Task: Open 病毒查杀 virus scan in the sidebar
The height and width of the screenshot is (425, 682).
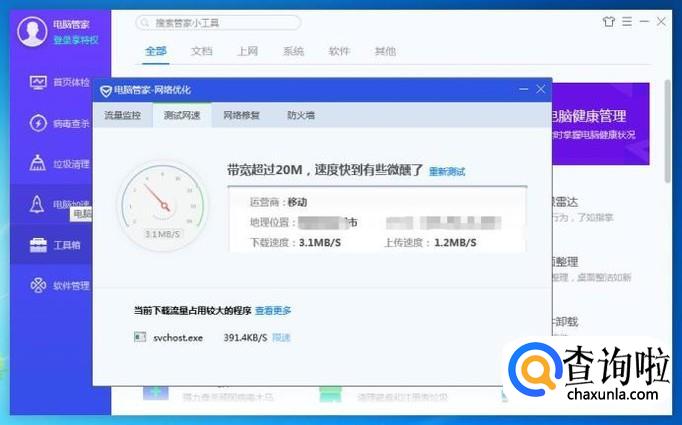Action: (x=60, y=123)
